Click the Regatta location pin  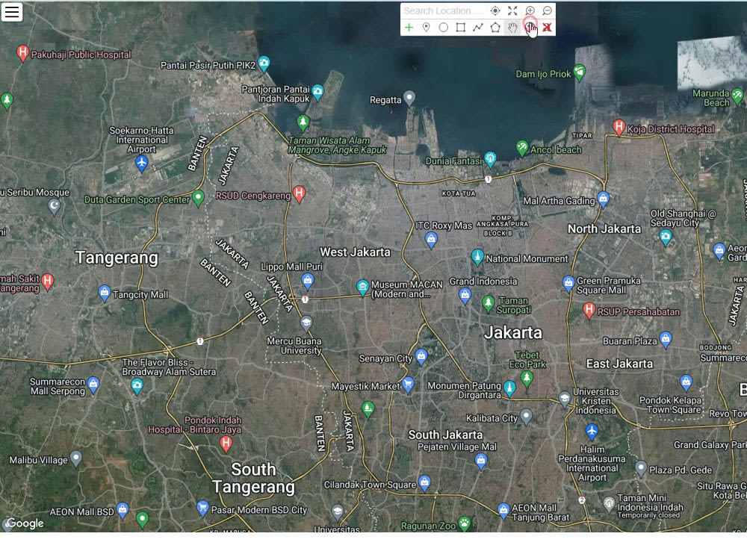click(409, 98)
